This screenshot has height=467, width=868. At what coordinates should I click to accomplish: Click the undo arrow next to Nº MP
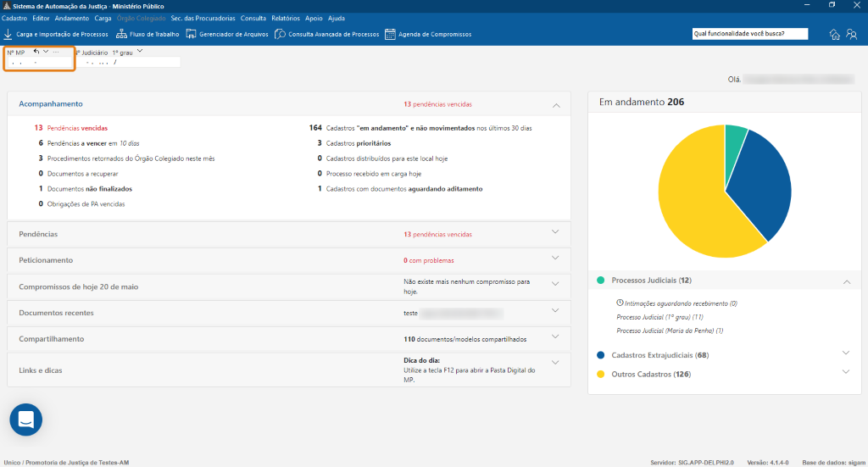pyautogui.click(x=36, y=52)
